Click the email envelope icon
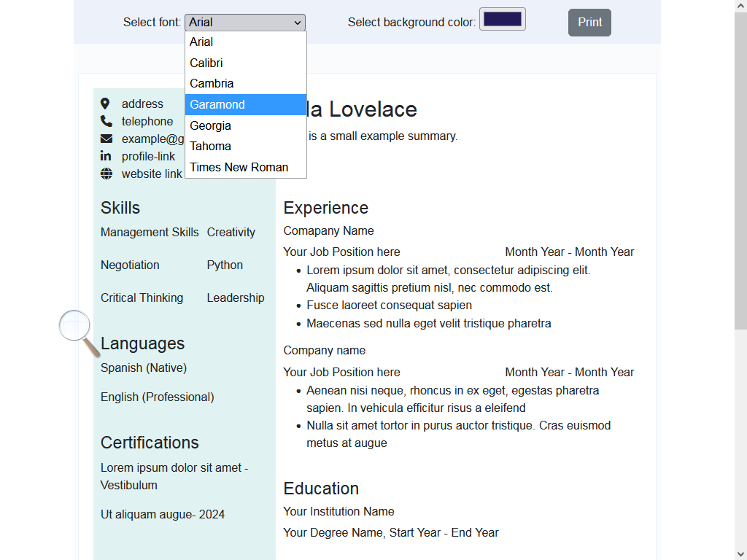 107,139
